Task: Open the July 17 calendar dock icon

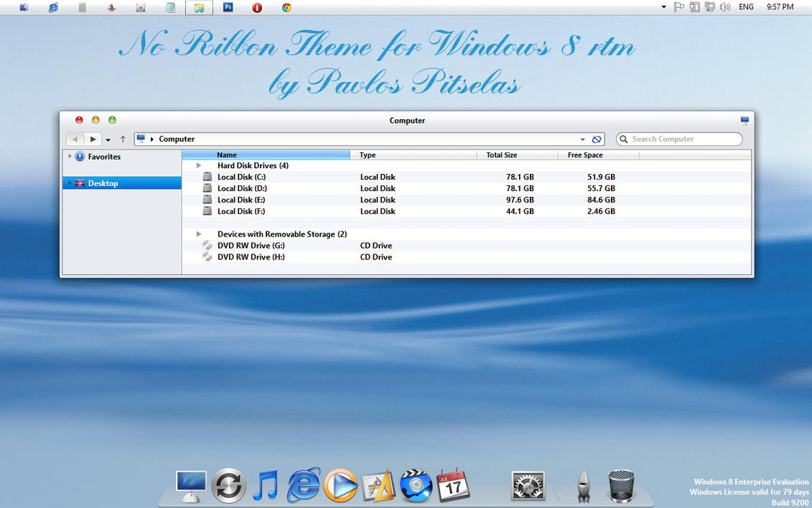Action: point(453,485)
